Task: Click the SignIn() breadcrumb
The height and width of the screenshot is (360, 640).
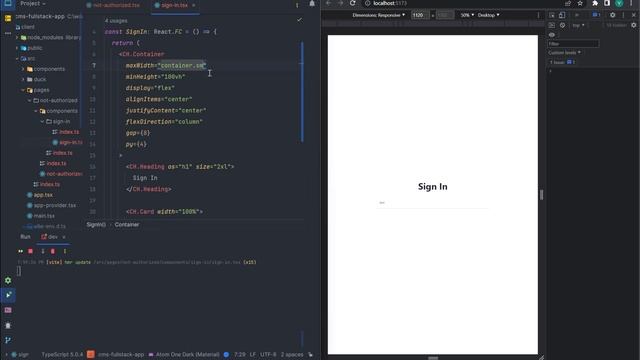Action: click(x=96, y=224)
